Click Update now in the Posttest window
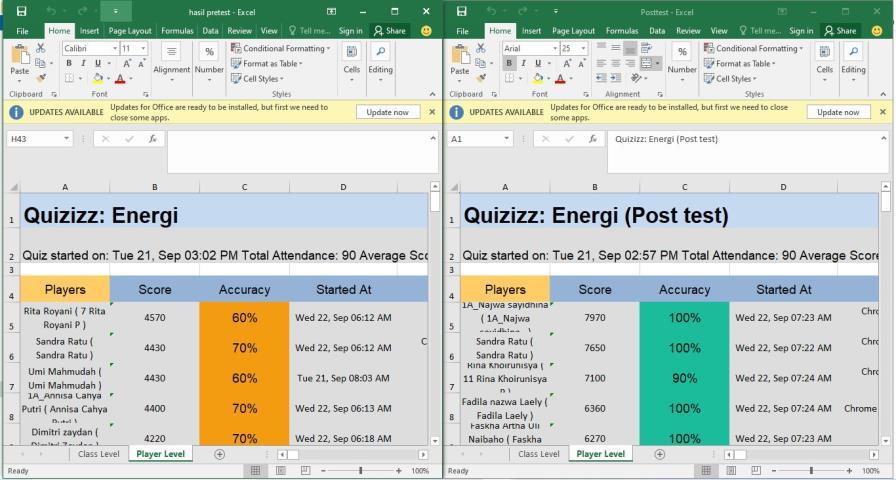 [x=838, y=113]
